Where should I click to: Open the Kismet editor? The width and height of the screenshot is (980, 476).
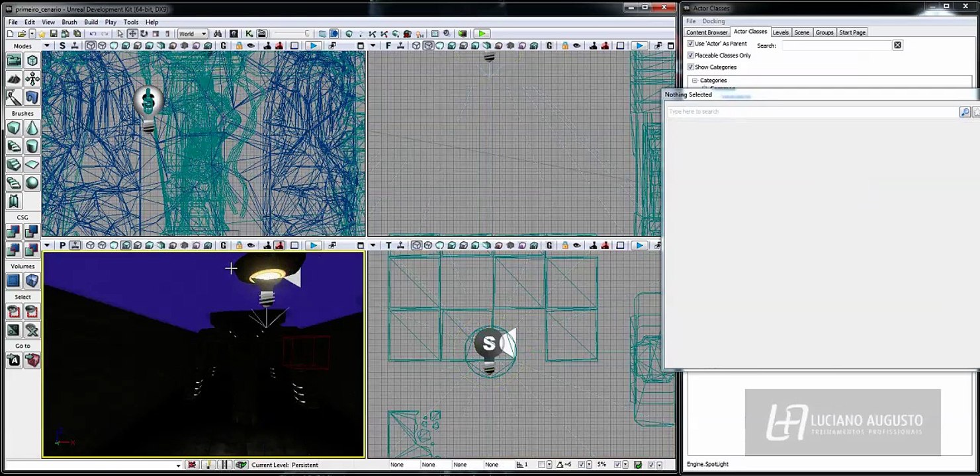click(x=249, y=34)
